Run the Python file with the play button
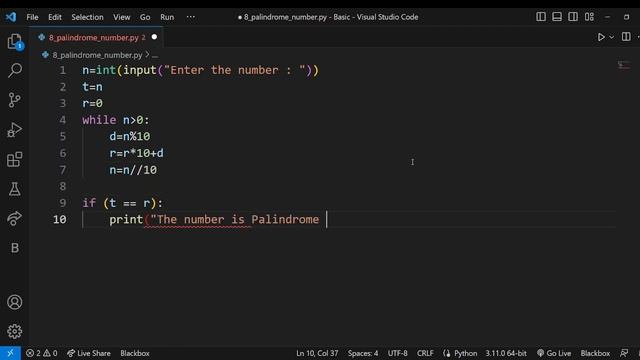640x360 pixels. (x=601, y=37)
